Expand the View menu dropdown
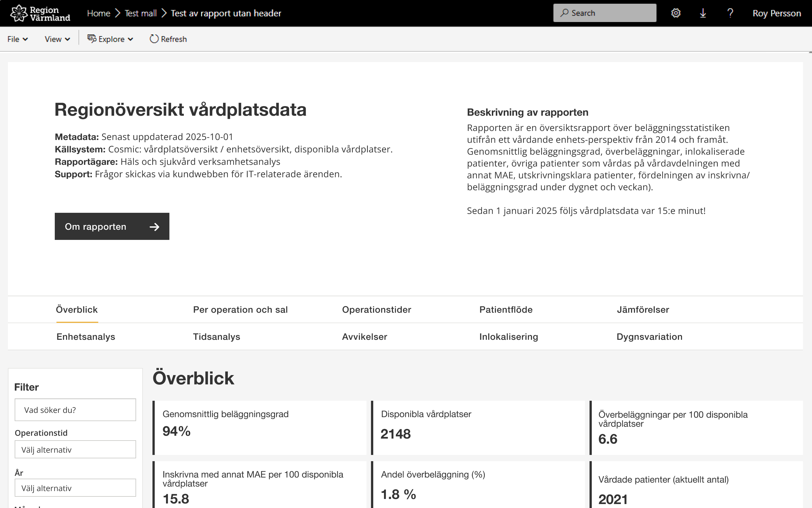The image size is (812, 508). point(56,39)
